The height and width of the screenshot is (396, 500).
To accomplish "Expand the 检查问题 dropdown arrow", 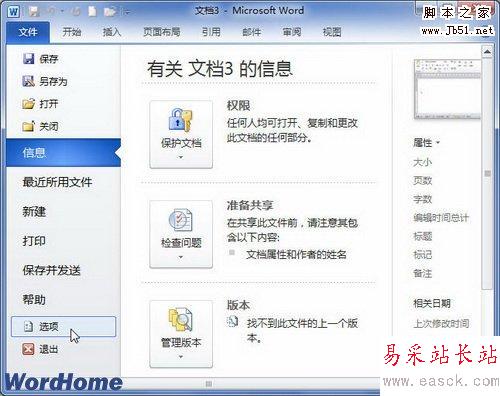I will (x=181, y=257).
